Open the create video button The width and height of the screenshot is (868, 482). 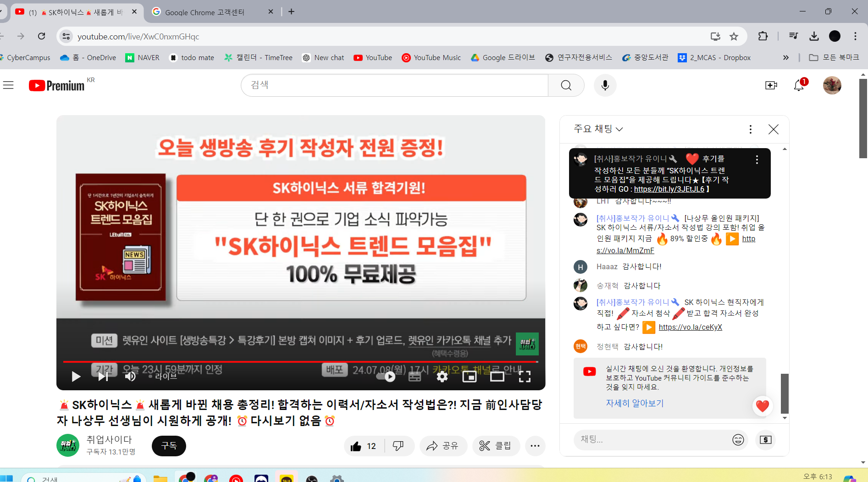tap(771, 85)
